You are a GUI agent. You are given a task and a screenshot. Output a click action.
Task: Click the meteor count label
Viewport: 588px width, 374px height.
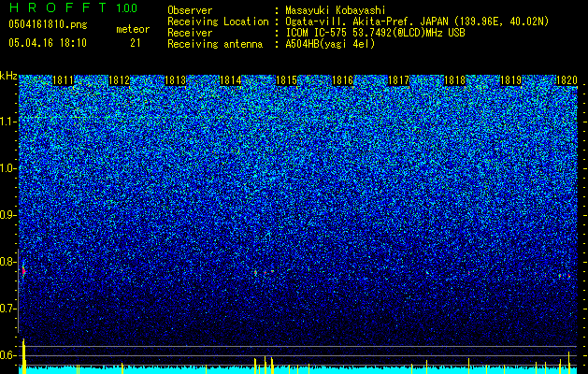pyautogui.click(x=133, y=29)
